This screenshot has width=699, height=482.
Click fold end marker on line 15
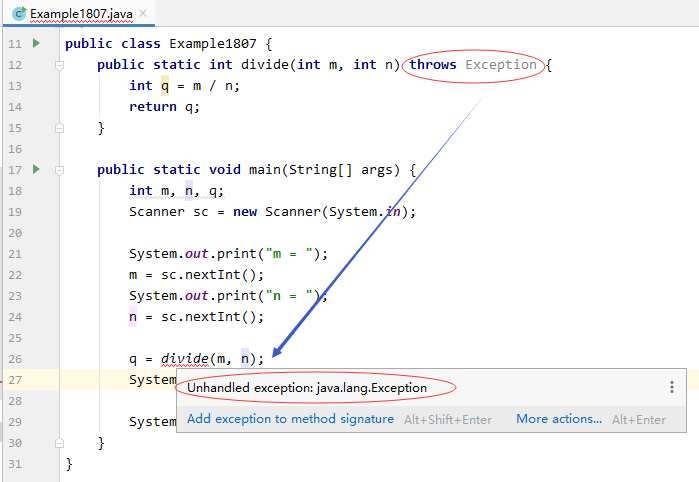[59, 128]
